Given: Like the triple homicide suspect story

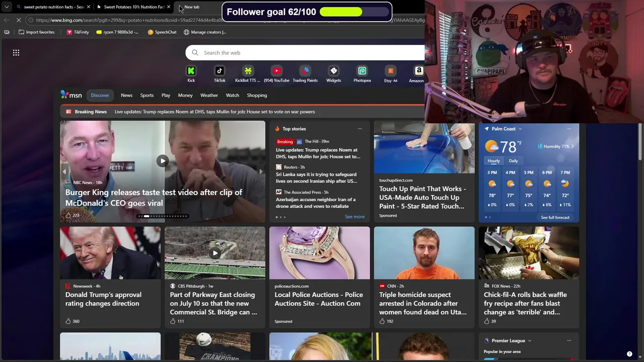Looking at the screenshot, I should [382, 321].
